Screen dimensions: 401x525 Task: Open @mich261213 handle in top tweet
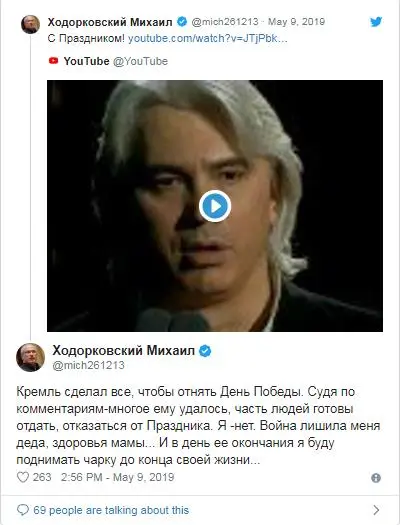[225, 22]
